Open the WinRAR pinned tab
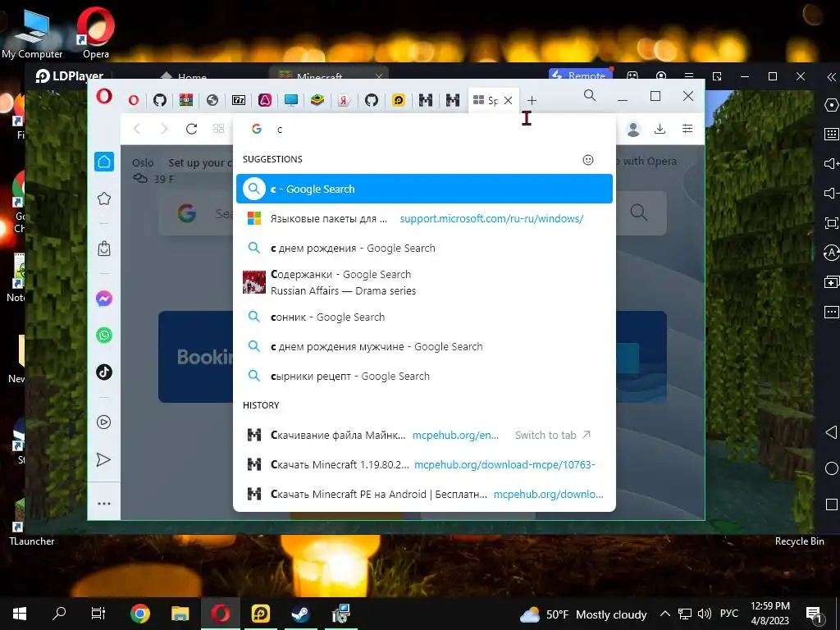This screenshot has height=630, width=840. tap(186, 99)
